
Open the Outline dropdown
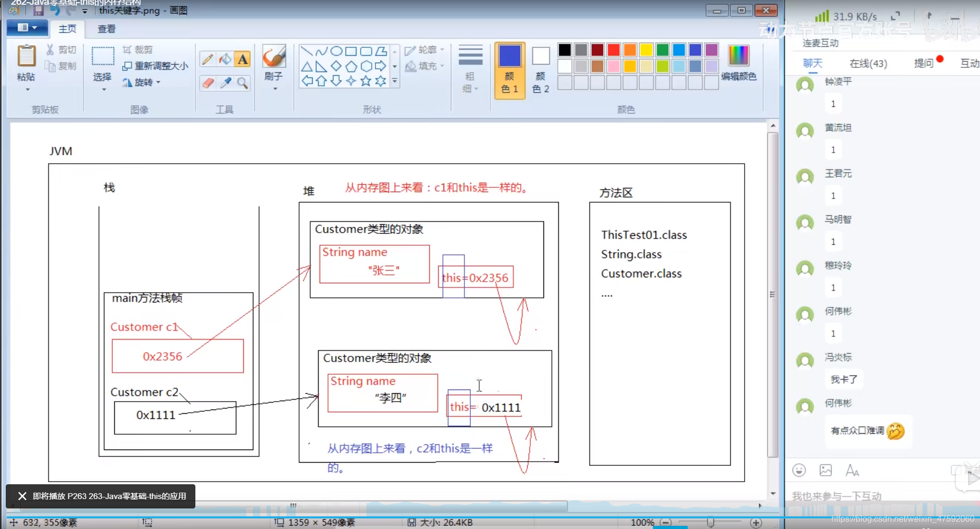(424, 50)
